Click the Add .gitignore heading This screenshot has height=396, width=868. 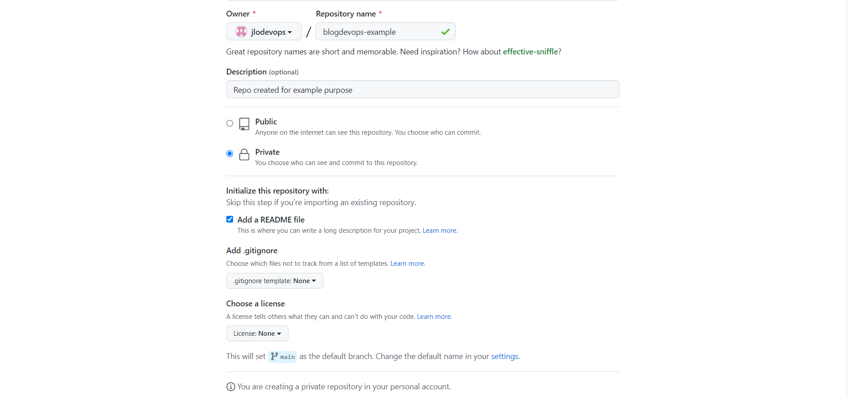pos(252,251)
